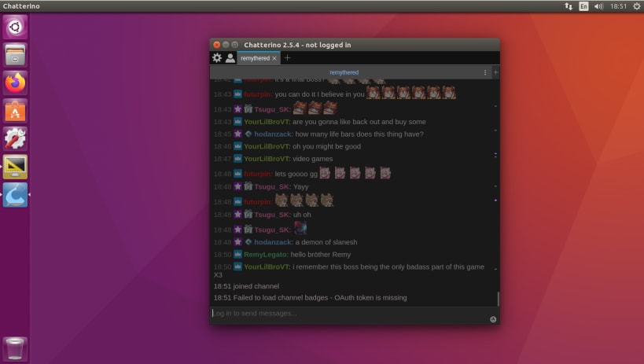Click message 'hello bröther Remy'

pyautogui.click(x=320, y=254)
